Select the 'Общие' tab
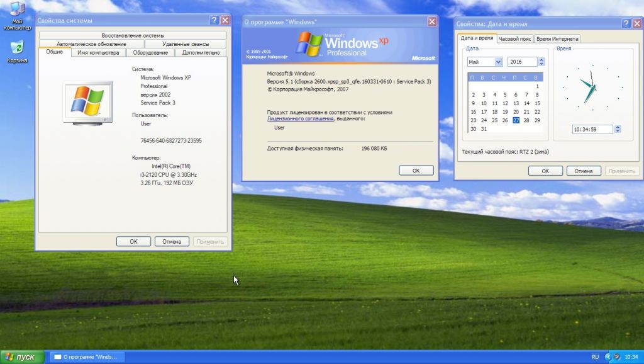 pos(55,52)
